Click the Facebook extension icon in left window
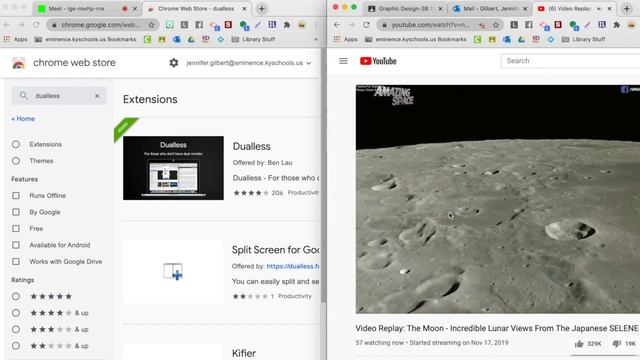Screen dimensions: 640x360 coord(199,25)
